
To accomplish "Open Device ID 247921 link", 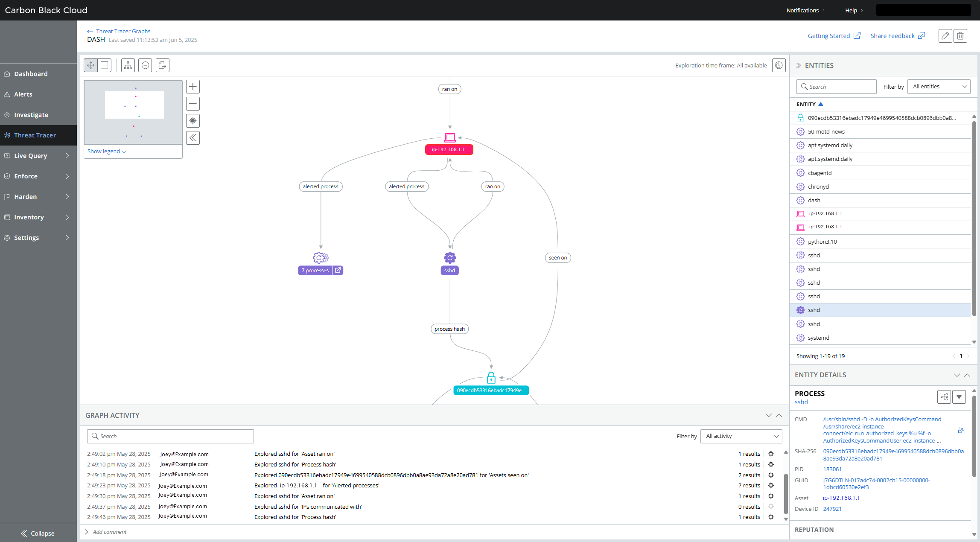I will click(832, 509).
